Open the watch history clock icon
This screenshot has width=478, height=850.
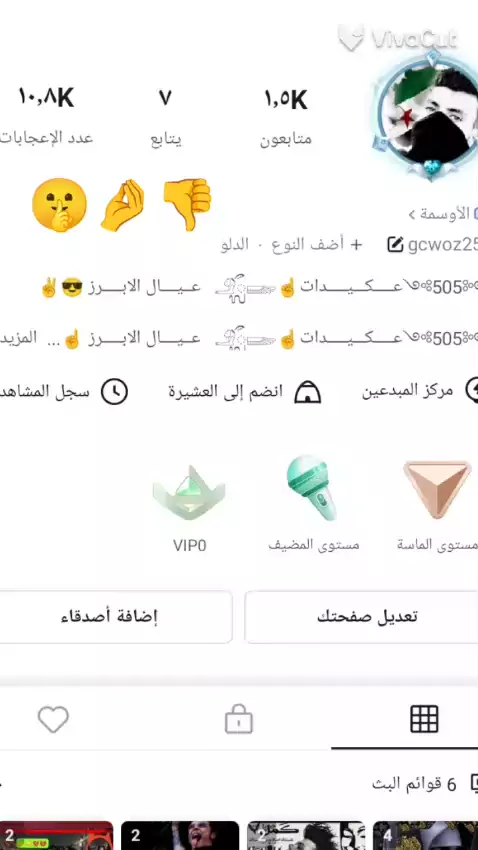(114, 391)
